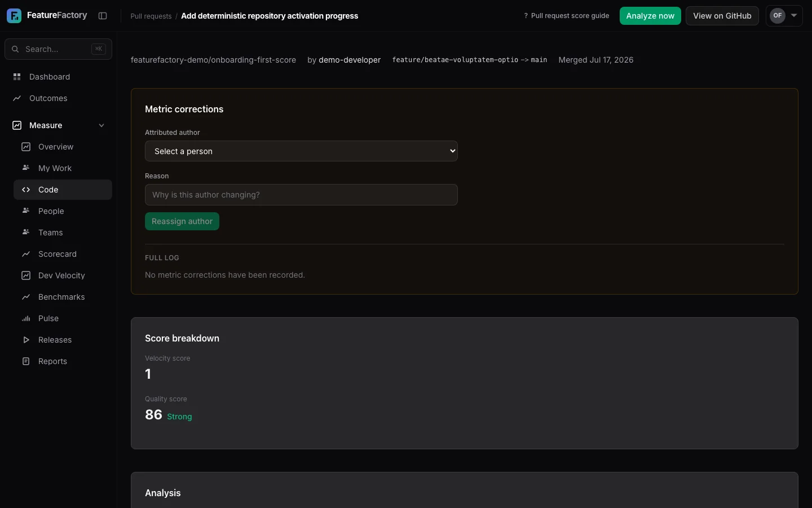Click the Releases play icon
Image resolution: width=812 pixels, height=508 pixels.
[26, 340]
